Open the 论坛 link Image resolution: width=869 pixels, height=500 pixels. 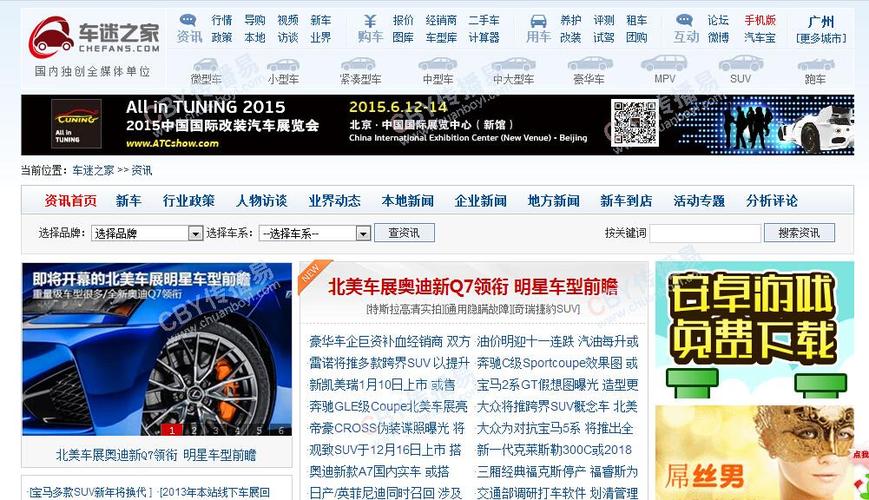tap(718, 21)
